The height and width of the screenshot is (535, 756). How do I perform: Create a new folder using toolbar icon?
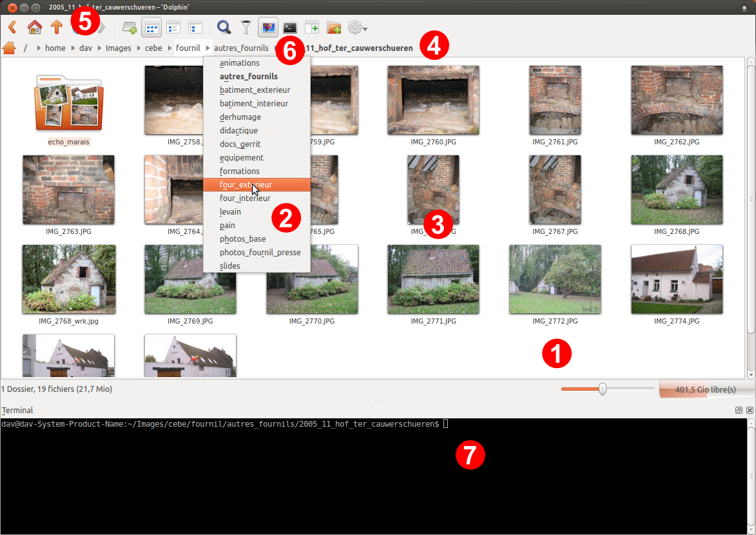334,28
